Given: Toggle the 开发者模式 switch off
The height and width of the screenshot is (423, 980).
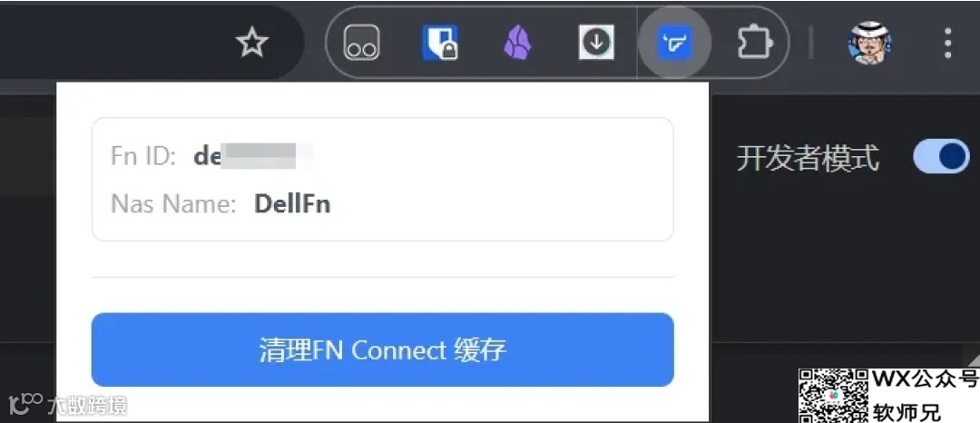Looking at the screenshot, I should click(x=941, y=156).
